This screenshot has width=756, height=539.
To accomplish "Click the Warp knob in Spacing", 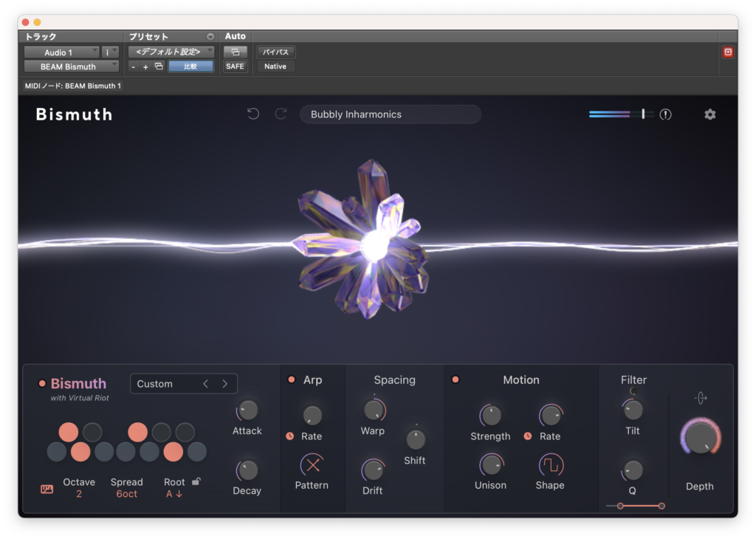I will point(374,411).
